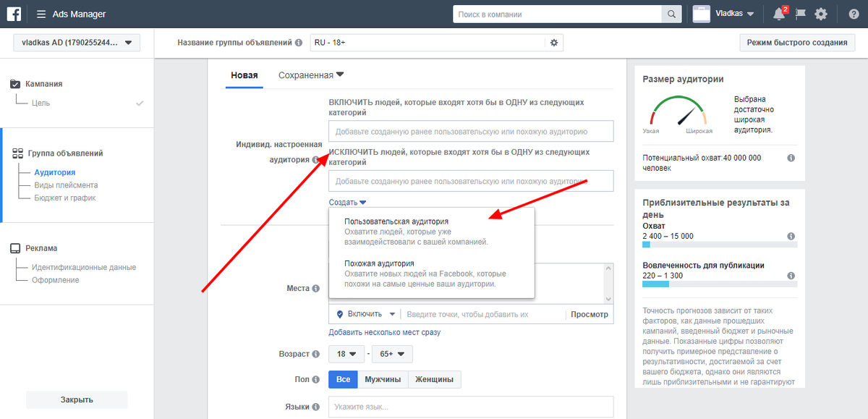Open the vladkas AD account dropdown
The width and height of the screenshot is (868, 419).
click(77, 43)
